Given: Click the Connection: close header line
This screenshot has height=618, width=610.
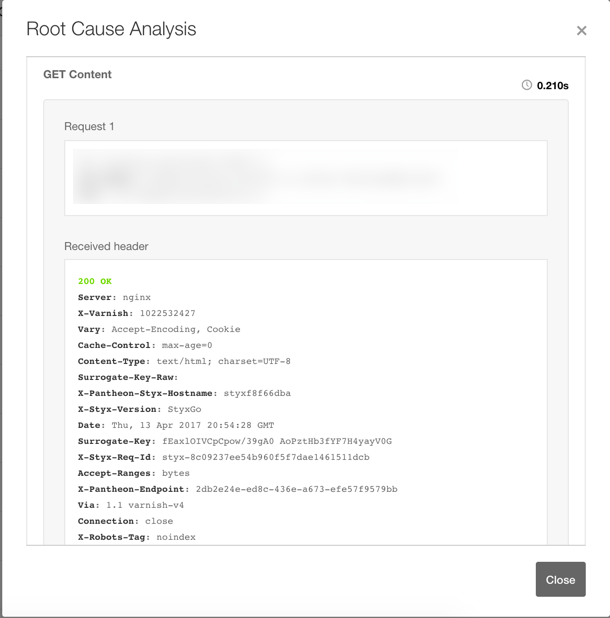Looking at the screenshot, I should [x=125, y=521].
